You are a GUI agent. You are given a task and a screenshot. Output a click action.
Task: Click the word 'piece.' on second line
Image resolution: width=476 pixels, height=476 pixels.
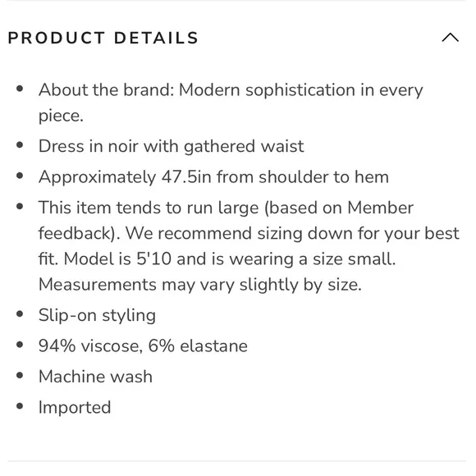coord(61,117)
